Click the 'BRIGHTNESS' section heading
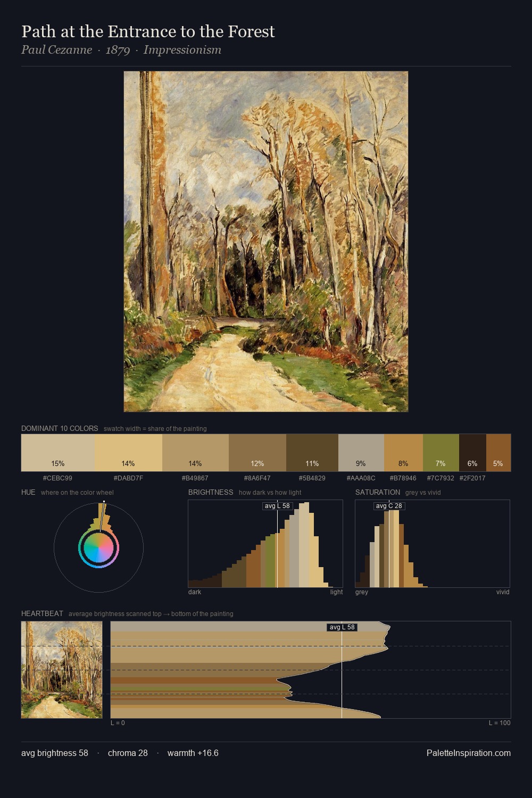This screenshot has width=532, height=798. (211, 492)
